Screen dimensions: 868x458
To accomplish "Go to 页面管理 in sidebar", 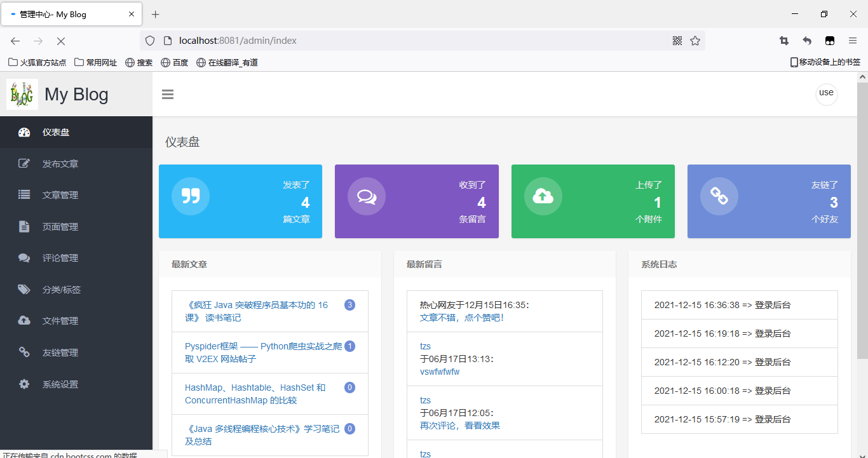I will point(76,227).
